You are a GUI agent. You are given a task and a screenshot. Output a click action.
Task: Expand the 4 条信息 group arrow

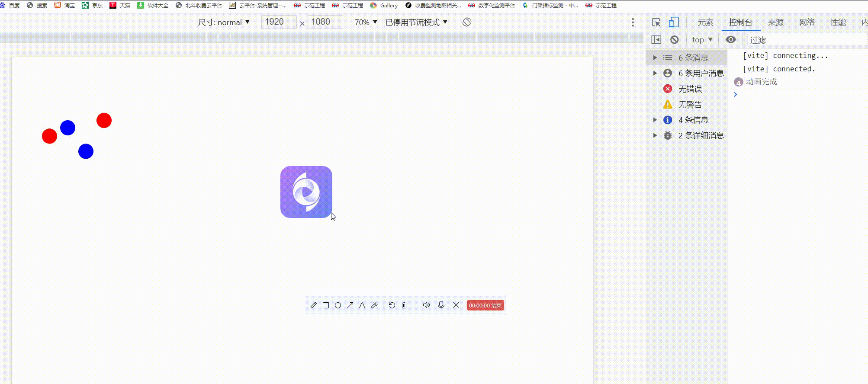655,120
